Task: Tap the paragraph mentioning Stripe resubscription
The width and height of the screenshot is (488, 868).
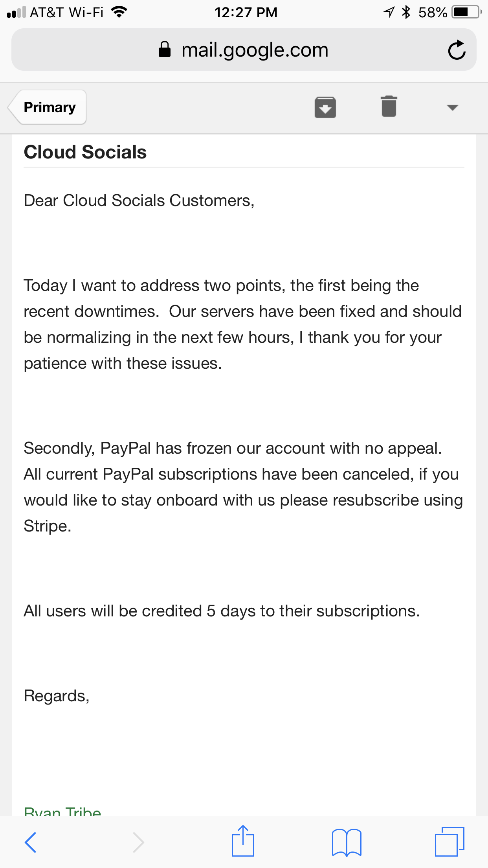Action: point(243,487)
